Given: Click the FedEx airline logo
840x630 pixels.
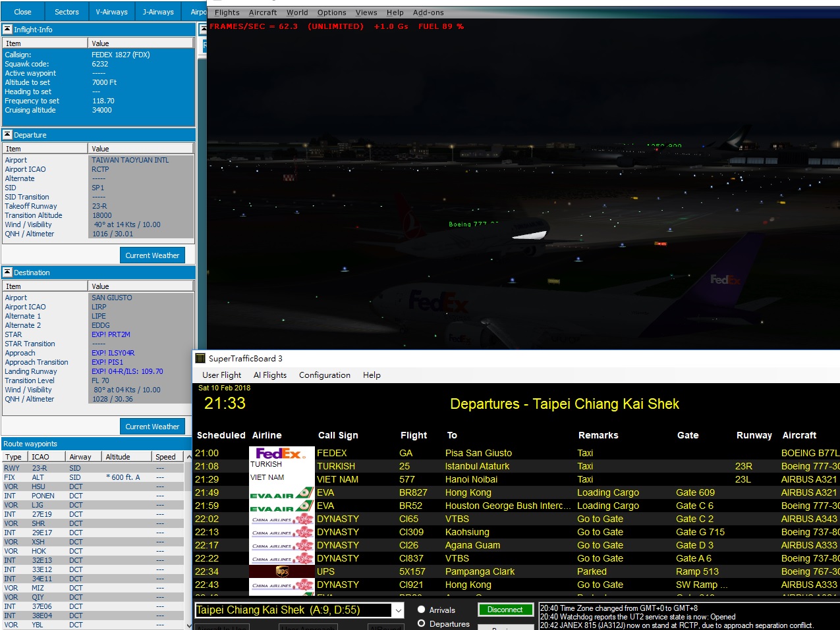Looking at the screenshot, I should click(281, 453).
